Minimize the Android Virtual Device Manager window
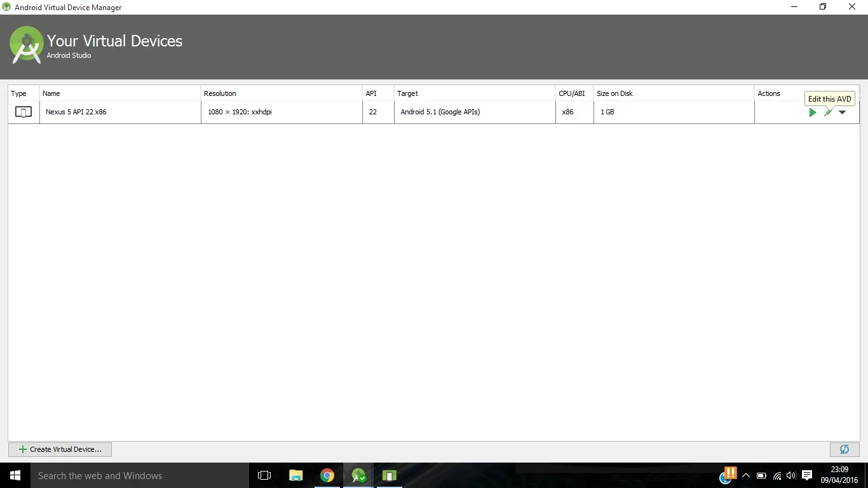This screenshot has width=868, height=488. coord(794,7)
